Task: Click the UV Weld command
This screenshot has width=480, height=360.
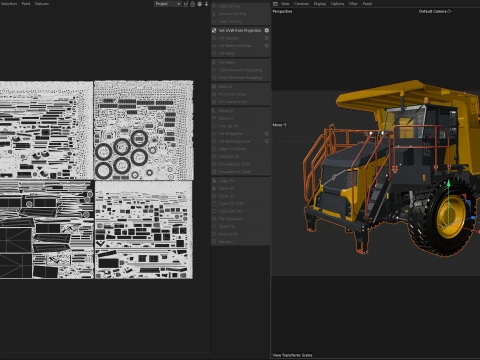Action: [x=240, y=53]
